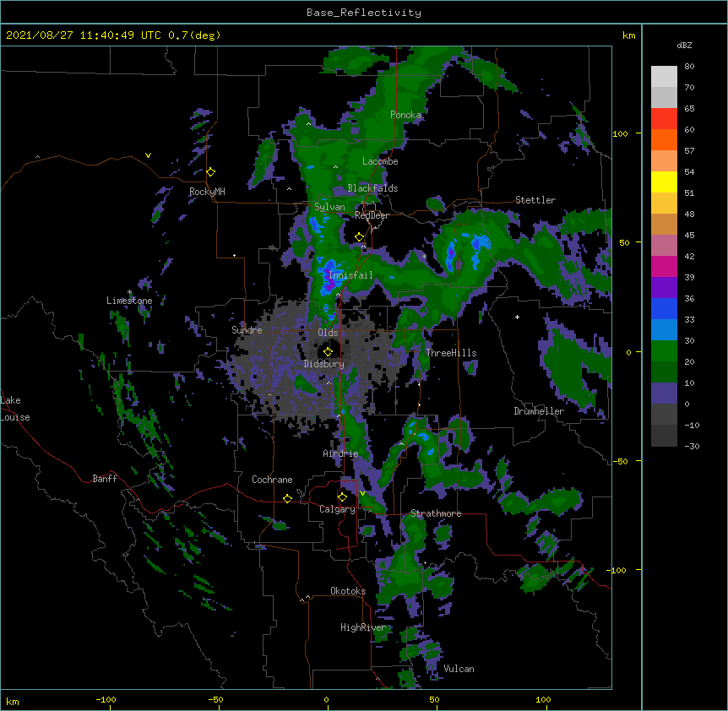Click the -30 value on the dBZ scale

tap(692, 446)
